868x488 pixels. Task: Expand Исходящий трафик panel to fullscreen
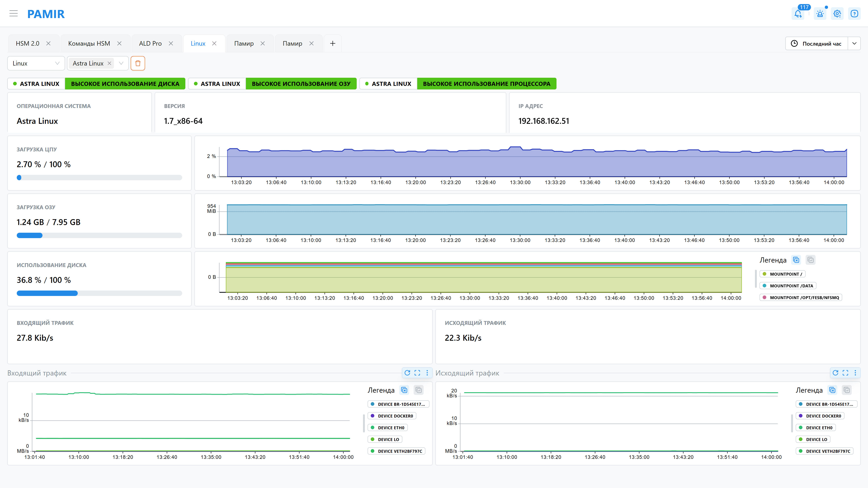tap(845, 373)
